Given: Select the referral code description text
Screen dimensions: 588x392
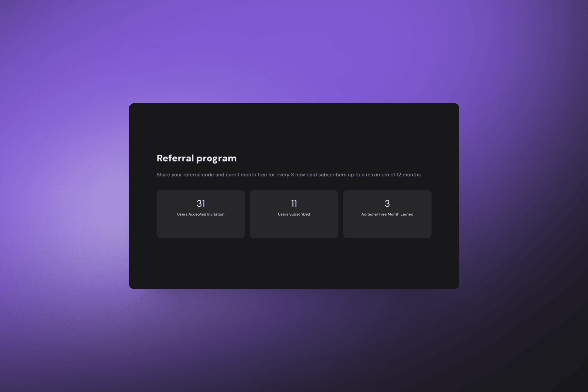Looking at the screenshot, I should tap(288, 175).
